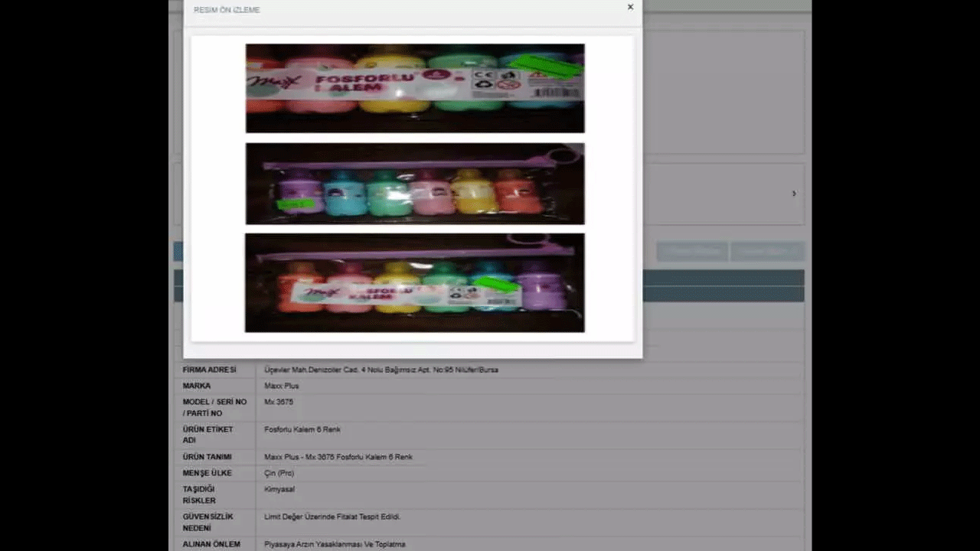Click the Marka row label

pos(197,386)
